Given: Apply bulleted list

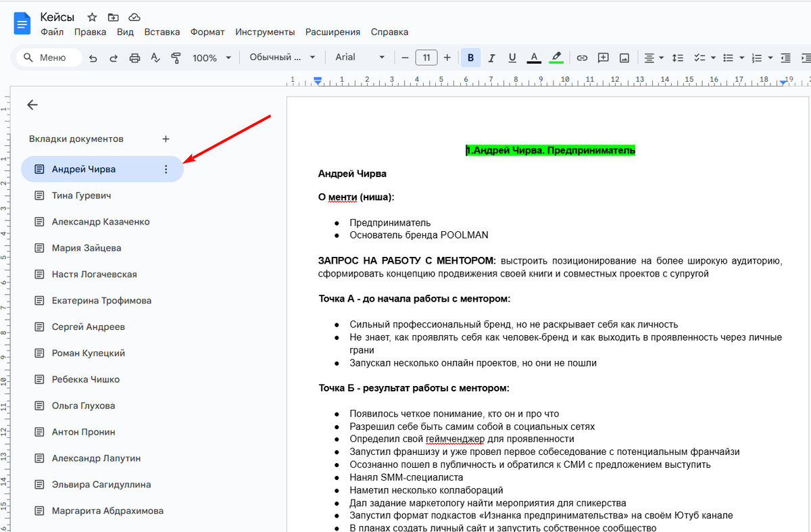Looking at the screenshot, I should 728,57.
